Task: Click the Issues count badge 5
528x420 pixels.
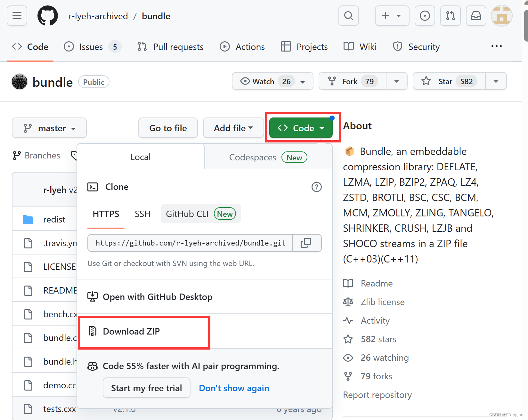Action: click(x=115, y=47)
